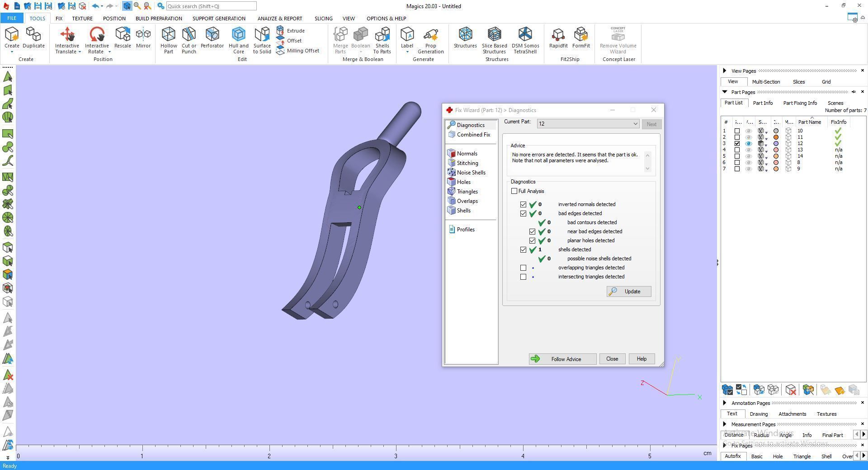Close the Fix Wizard via Close button
Image resolution: width=868 pixels, height=470 pixels.
tap(612, 359)
